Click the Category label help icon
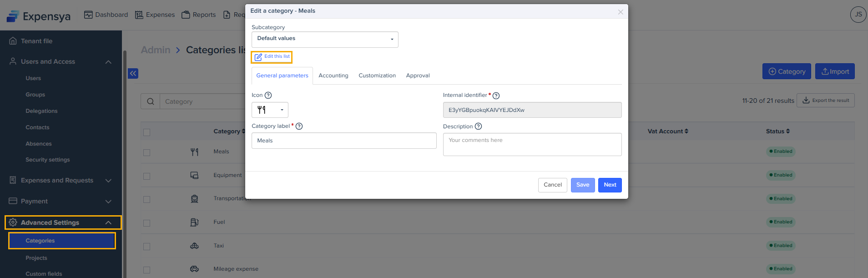Screen dimensions: 868x278 pos(299,126)
